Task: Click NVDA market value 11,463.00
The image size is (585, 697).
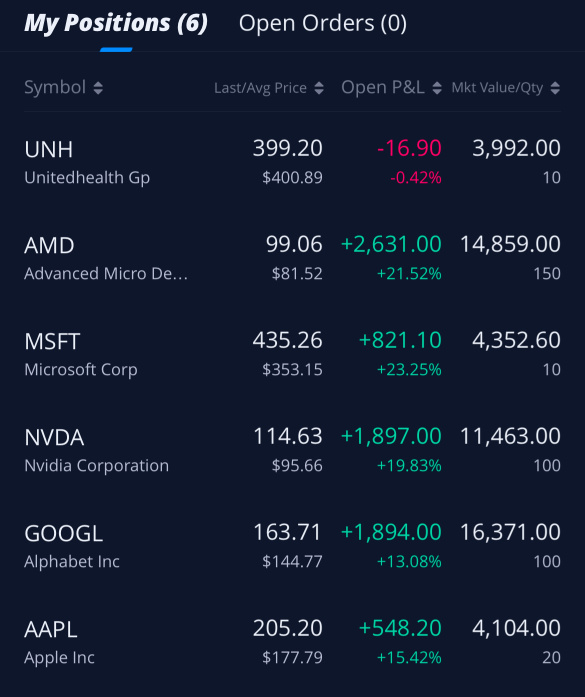Action: click(x=510, y=436)
